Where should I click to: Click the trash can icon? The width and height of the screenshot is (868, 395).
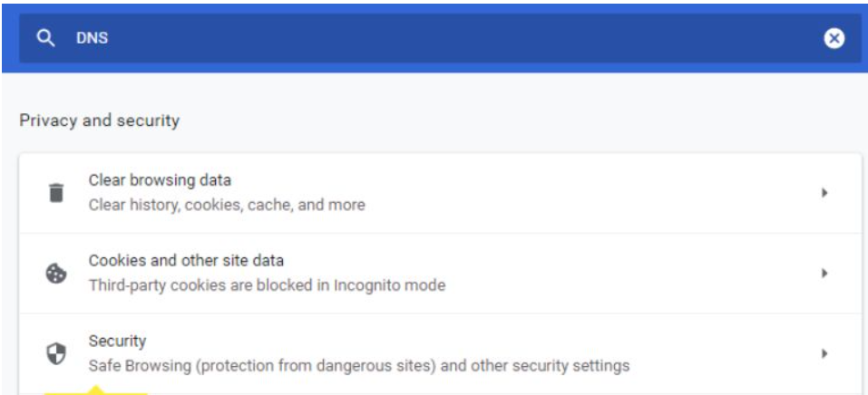coord(56,193)
